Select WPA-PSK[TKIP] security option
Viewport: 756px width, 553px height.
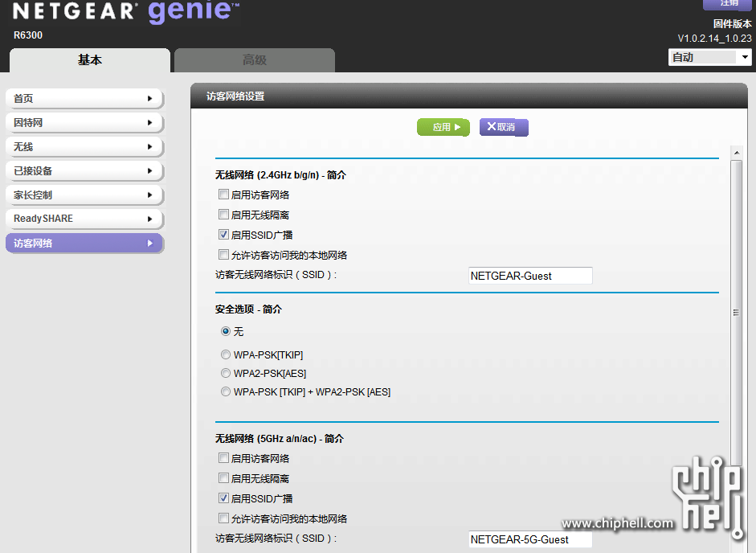pyautogui.click(x=226, y=354)
